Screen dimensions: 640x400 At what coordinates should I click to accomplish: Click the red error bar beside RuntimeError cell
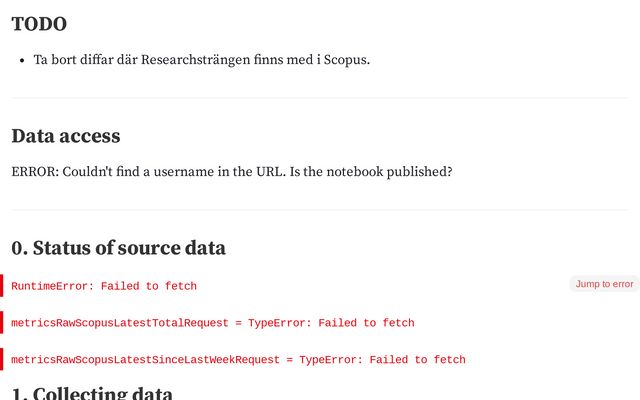pyautogui.click(x=2, y=286)
